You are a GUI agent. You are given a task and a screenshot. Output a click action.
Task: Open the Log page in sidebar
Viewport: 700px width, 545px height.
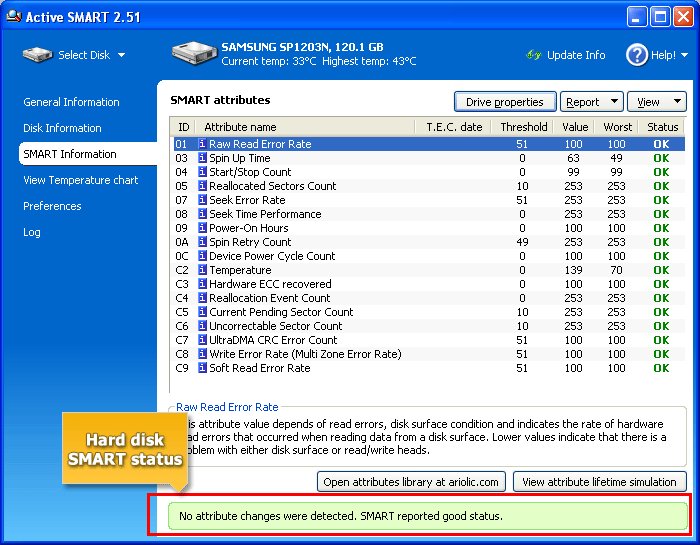32,232
